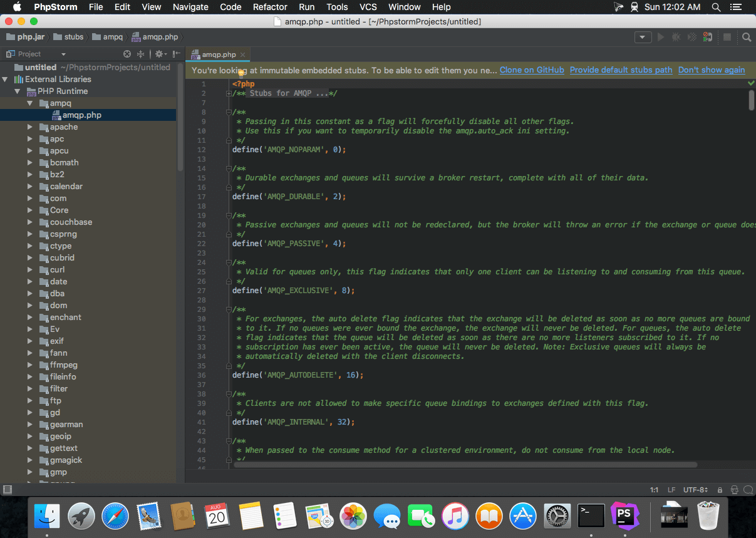This screenshot has width=756, height=538.
Task: Open the VCS menu
Action: pos(368,7)
